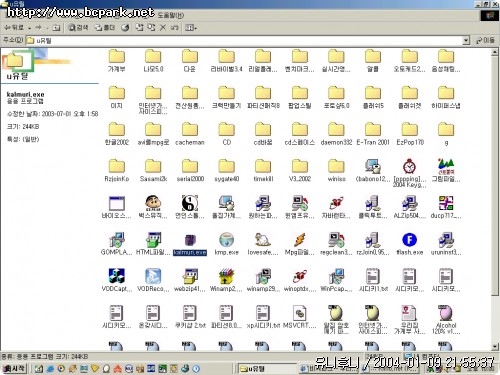500x375 pixels.
Task: Open Internet Explorer quick launch icon
Action: pyautogui.click(x=50, y=369)
